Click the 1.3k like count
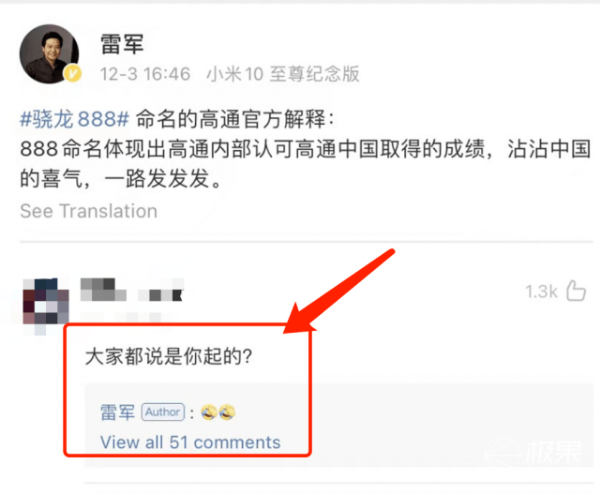Screen dimensions: 600x493 (x=541, y=292)
